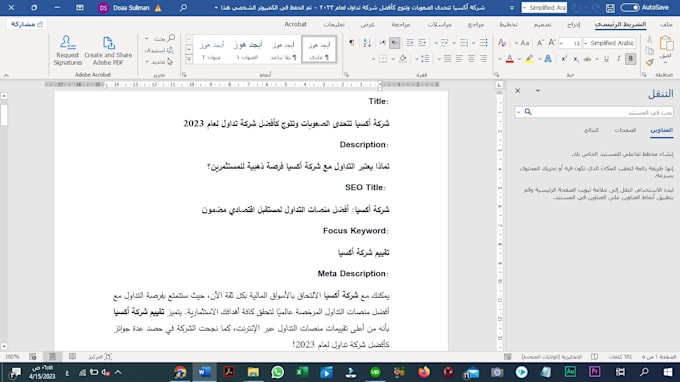Screen dimensions: 680x382
Task: Open the Acrobat ribbon tab
Action: pyautogui.click(x=295, y=24)
